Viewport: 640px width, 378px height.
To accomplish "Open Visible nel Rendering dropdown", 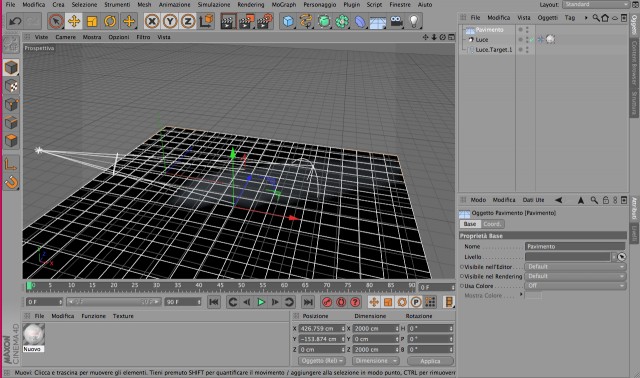I will coord(575,276).
